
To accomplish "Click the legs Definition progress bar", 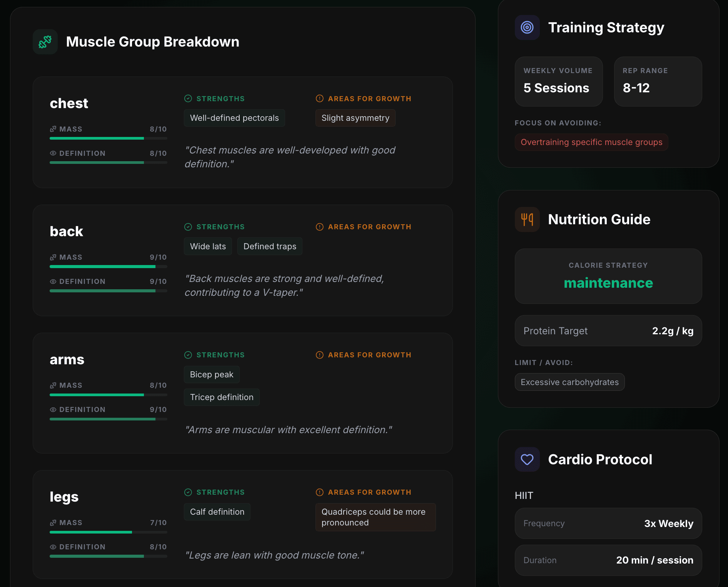I will click(108, 556).
